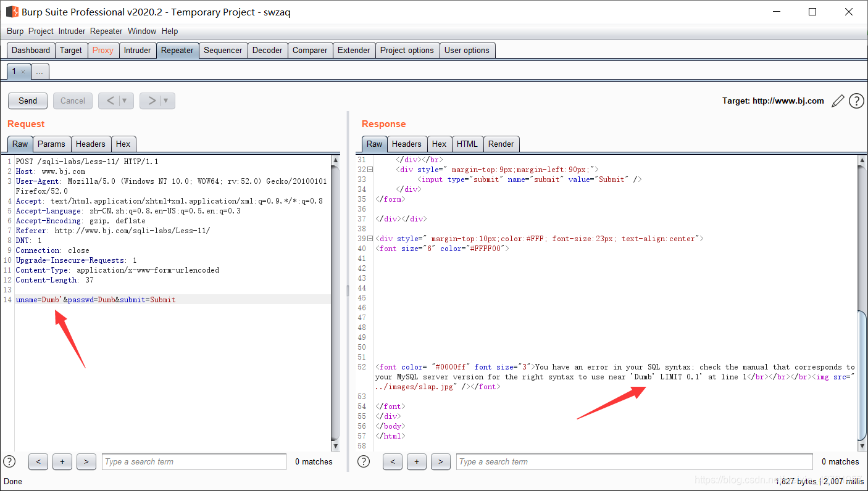Open help icon beside request search bar
The image size is (868, 491).
pyautogui.click(x=9, y=461)
